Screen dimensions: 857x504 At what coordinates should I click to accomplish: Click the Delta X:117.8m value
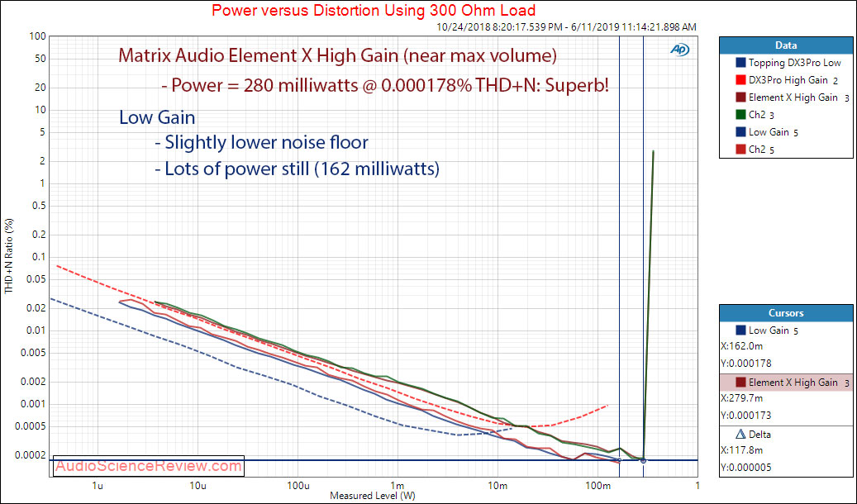tap(741, 450)
